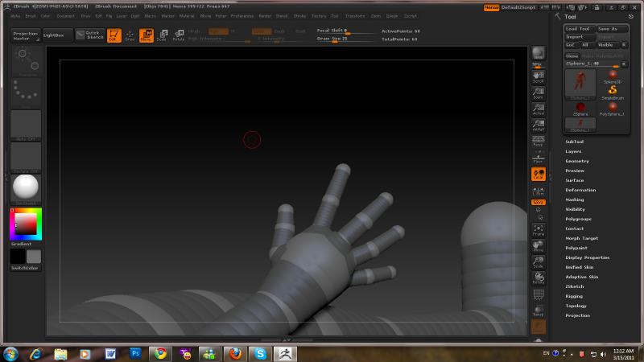Viewport: 644px width, 362px height.
Task: Activate Edit mode button in top shelf
Action: 114,35
